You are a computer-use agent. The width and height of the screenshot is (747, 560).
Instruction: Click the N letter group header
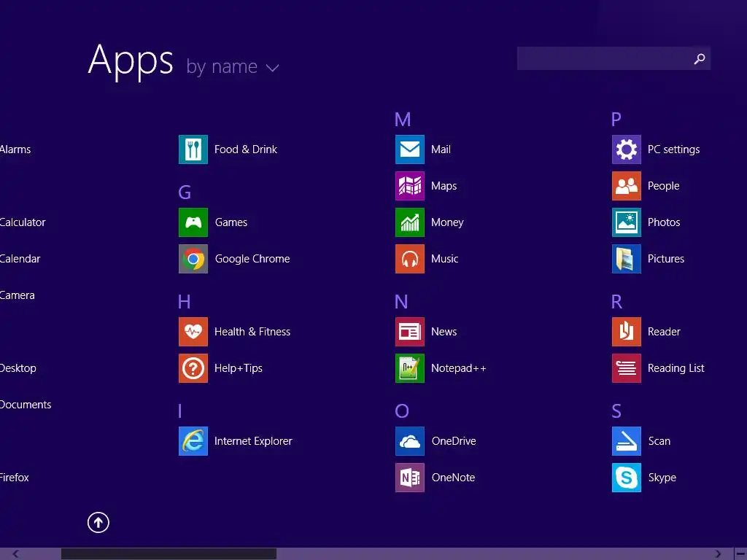pos(401,301)
